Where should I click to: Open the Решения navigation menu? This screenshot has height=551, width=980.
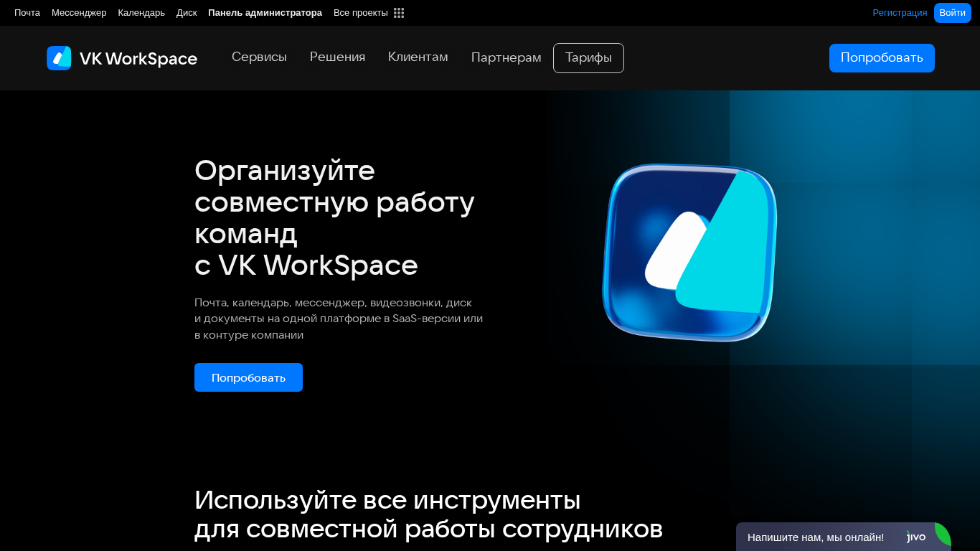[337, 57]
